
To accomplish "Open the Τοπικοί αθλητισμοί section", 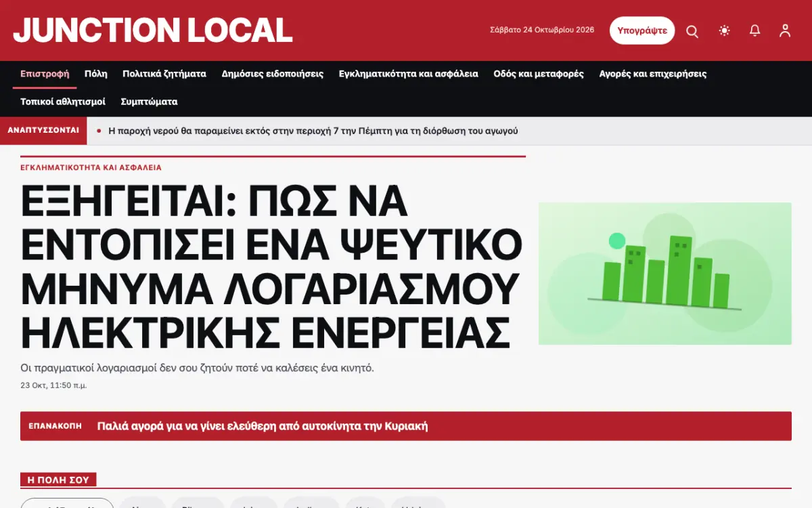I will click(x=63, y=102).
